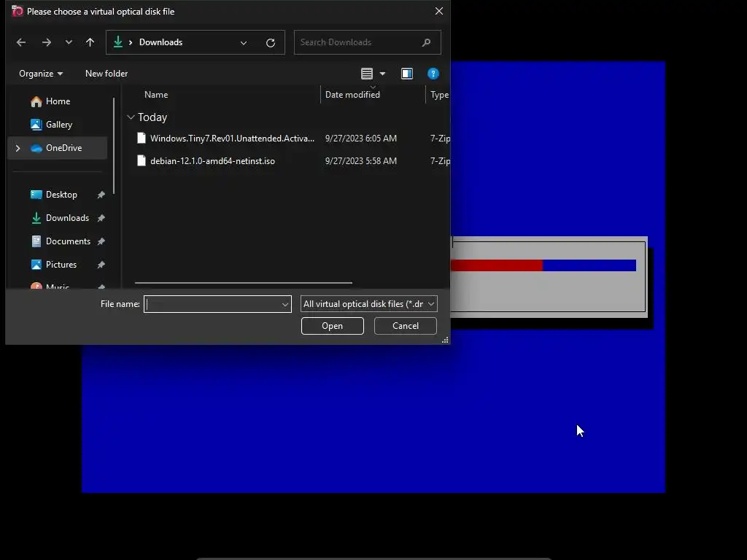Click the horizontal scrollbar of file list
This screenshot has width=747, height=560.
[244, 283]
